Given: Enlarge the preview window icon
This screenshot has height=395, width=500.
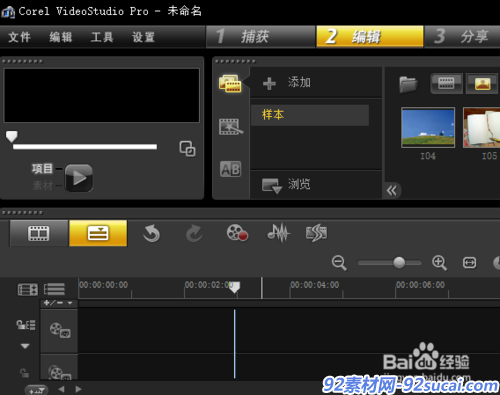Looking at the screenshot, I should point(187,149).
